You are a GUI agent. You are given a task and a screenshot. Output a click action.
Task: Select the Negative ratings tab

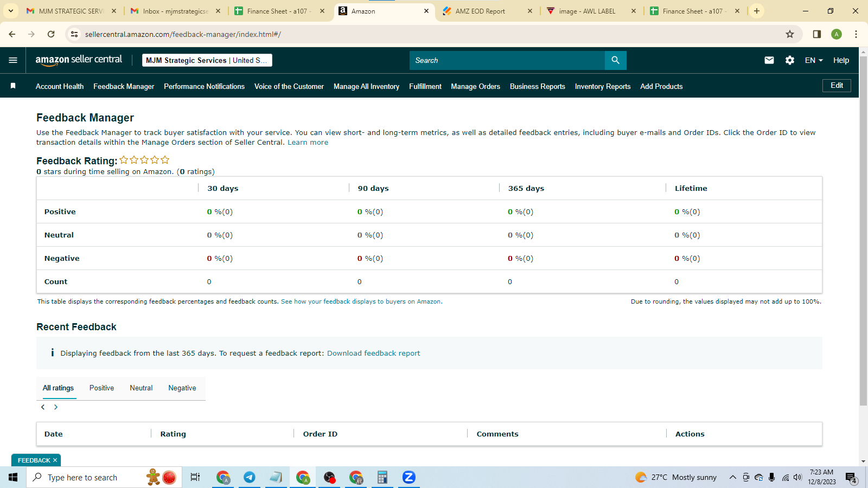[182, 388]
